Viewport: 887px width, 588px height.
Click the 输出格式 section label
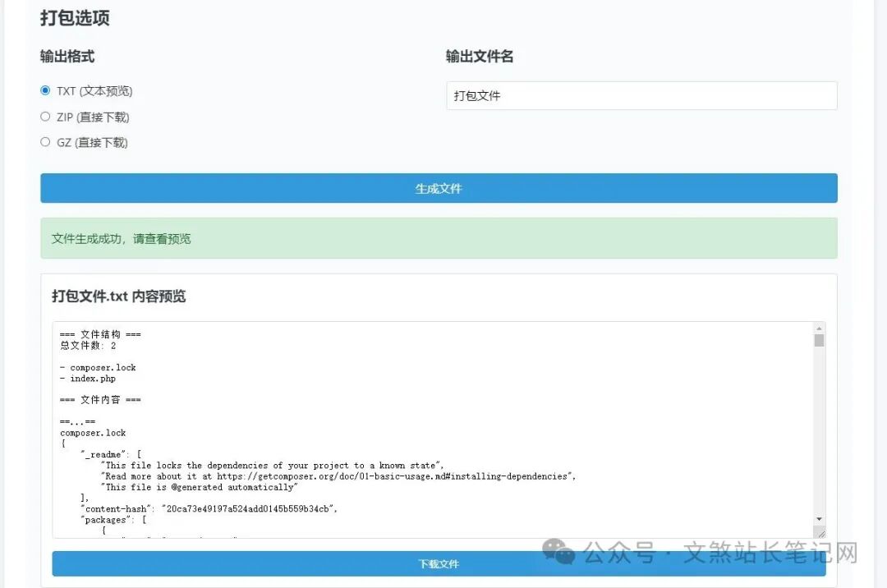[x=68, y=56]
